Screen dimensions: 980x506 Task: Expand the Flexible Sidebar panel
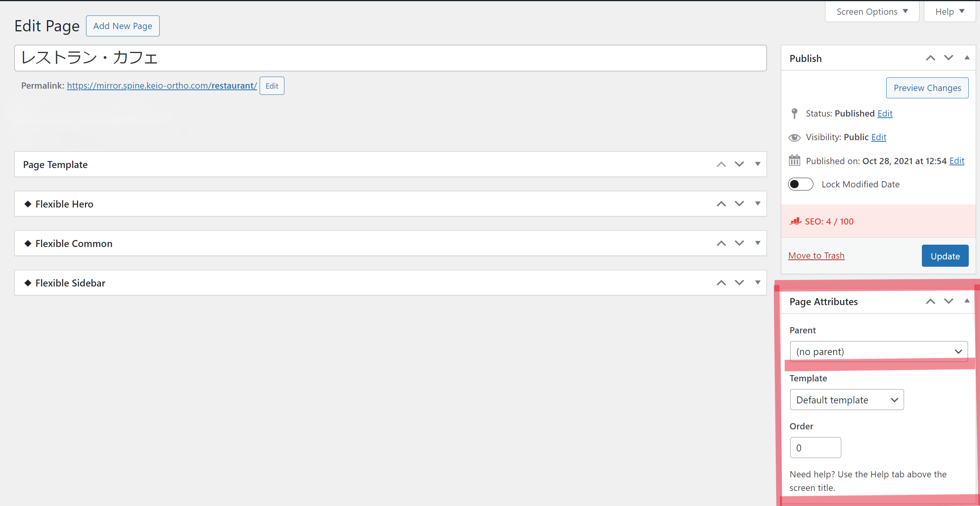758,283
